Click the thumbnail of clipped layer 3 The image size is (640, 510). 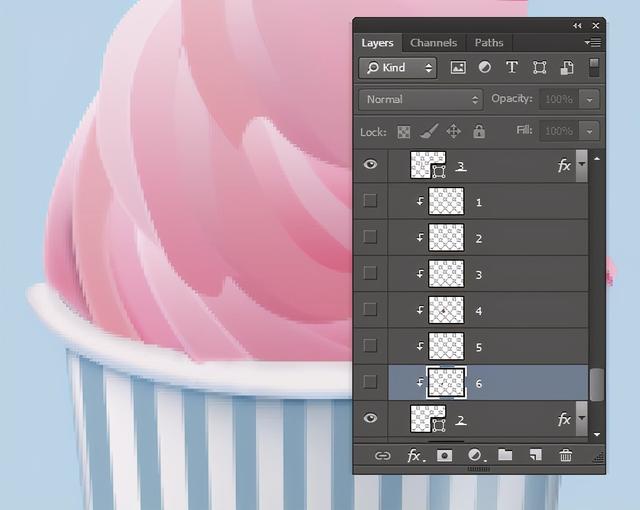click(446, 274)
